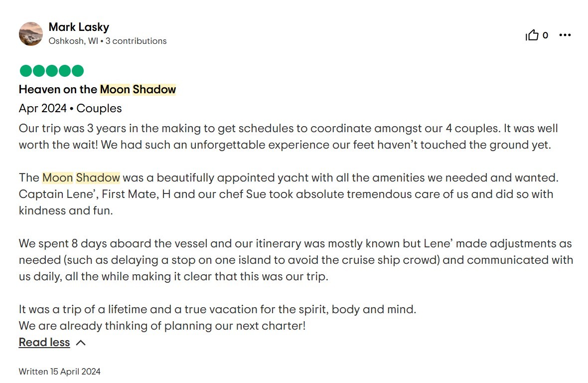Image resolution: width=588 pixels, height=383 pixels.
Task: Click the sentence about planning next charter
Action: [162, 326]
